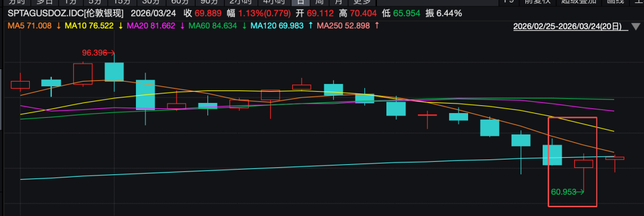The height and width of the screenshot is (216, 644).
Task: Select the 分时 intraday tab
Action: pyautogui.click(x=17, y=2)
